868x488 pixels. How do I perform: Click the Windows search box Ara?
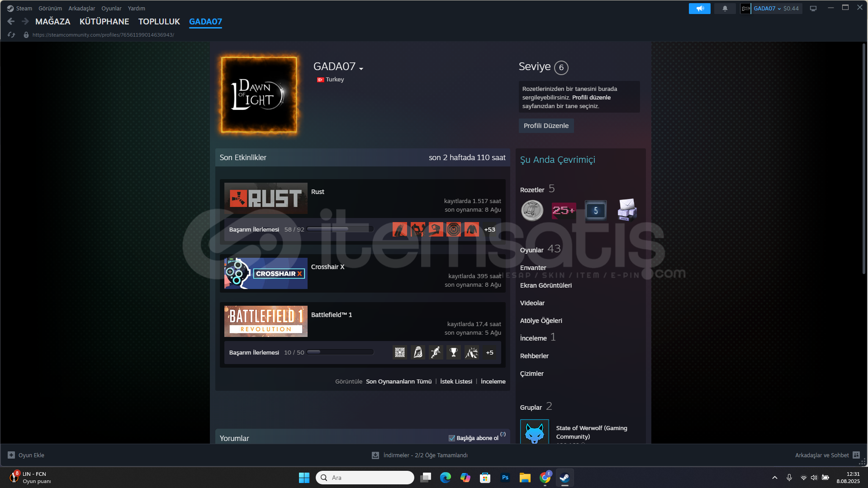365,478
